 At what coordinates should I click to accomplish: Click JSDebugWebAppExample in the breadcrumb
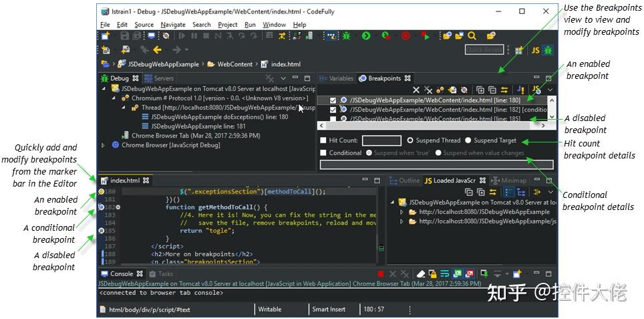click(164, 64)
